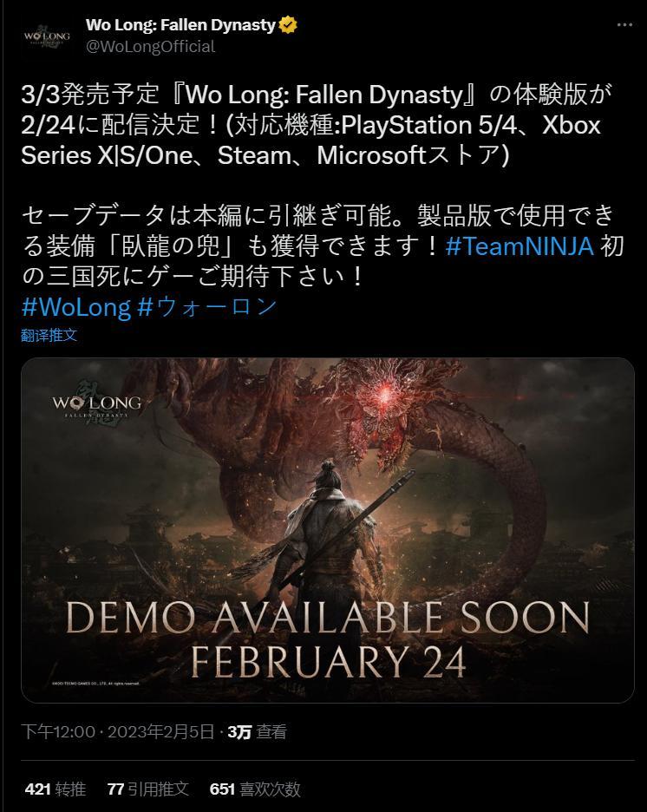The image size is (647, 812).
Task: Open the #TeamNINJA hashtag
Action: 520,246
